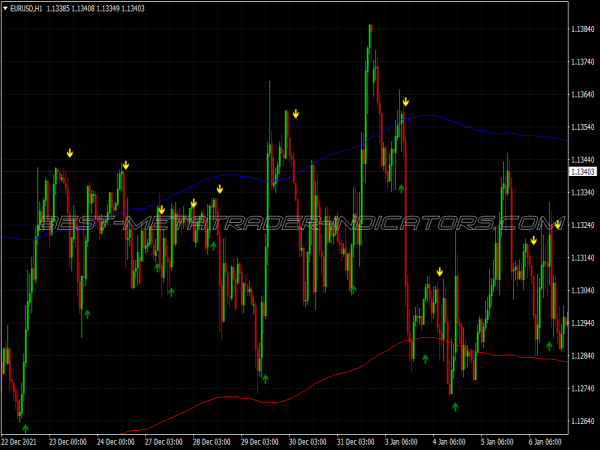Click the 1.13840 price scale label
Image resolution: width=600 pixels, height=450 pixels.
[x=582, y=30]
